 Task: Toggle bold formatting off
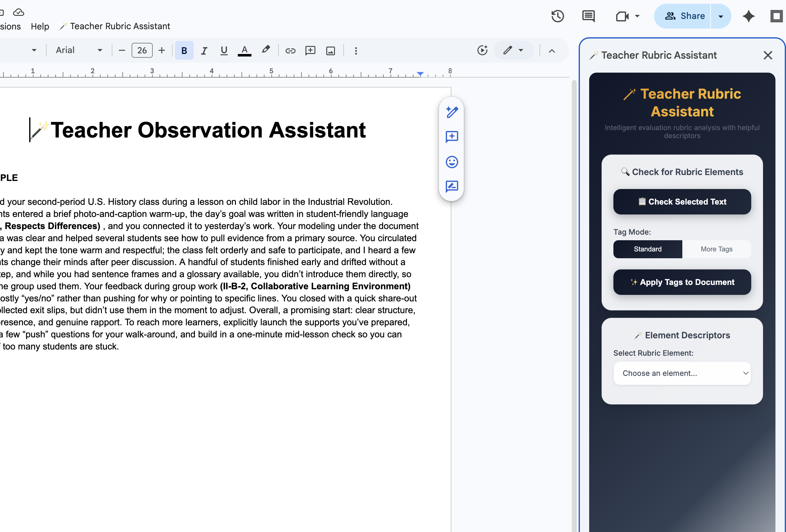click(184, 50)
